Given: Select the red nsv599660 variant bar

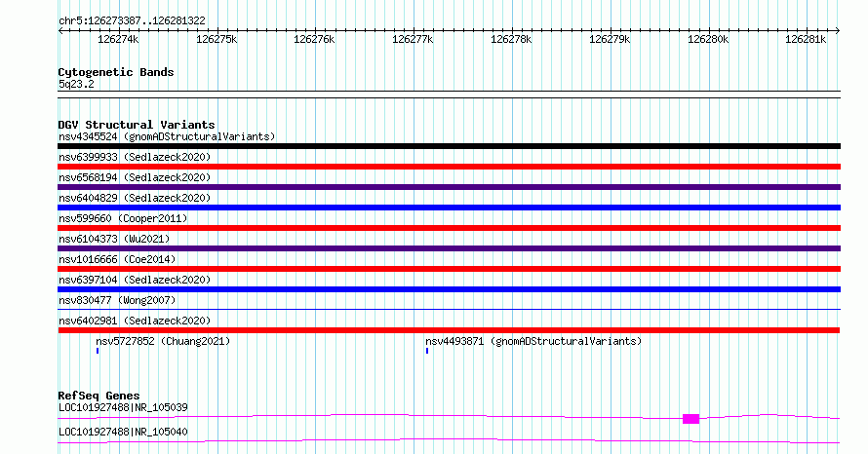Looking at the screenshot, I should point(449,228).
